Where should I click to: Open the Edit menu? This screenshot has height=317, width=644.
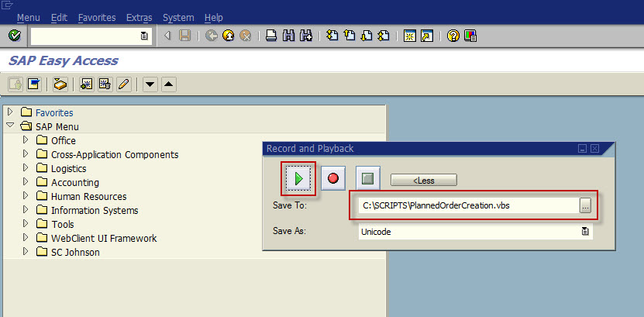point(59,18)
